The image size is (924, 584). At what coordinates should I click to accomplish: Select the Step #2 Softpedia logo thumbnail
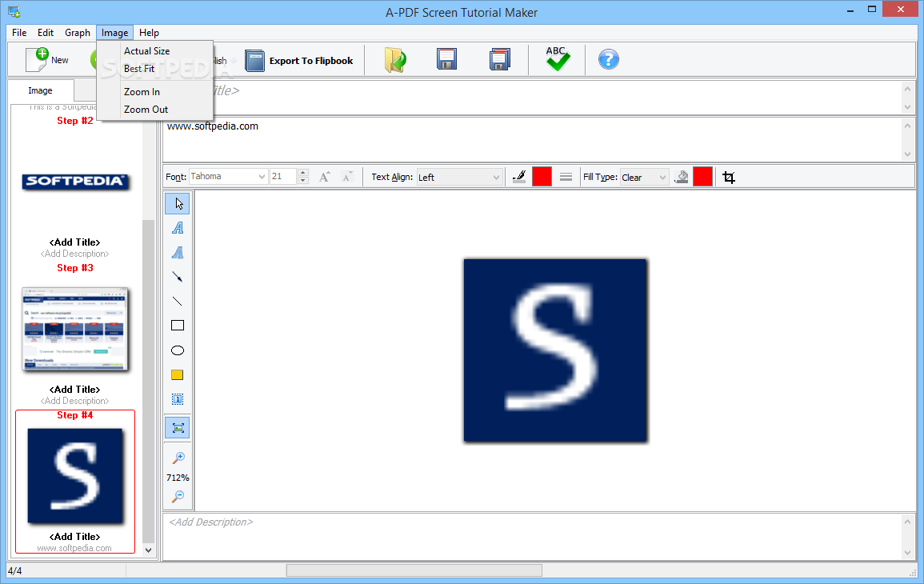(x=75, y=182)
